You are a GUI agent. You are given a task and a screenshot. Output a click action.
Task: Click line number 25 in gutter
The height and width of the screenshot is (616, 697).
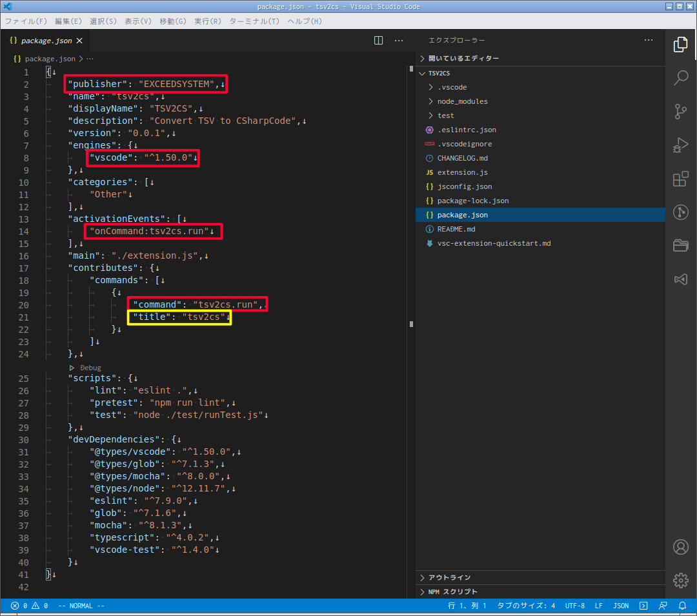pyautogui.click(x=24, y=379)
